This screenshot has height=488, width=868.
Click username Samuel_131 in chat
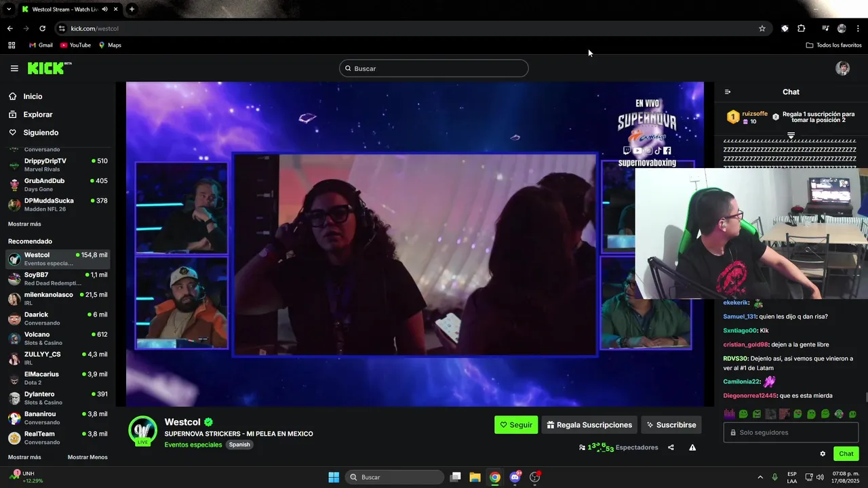point(739,317)
